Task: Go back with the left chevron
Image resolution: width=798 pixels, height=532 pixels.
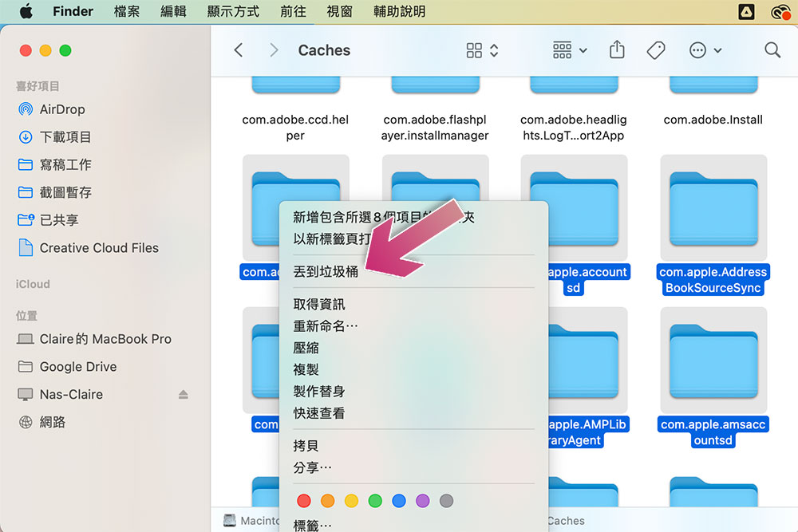Action: click(238, 49)
